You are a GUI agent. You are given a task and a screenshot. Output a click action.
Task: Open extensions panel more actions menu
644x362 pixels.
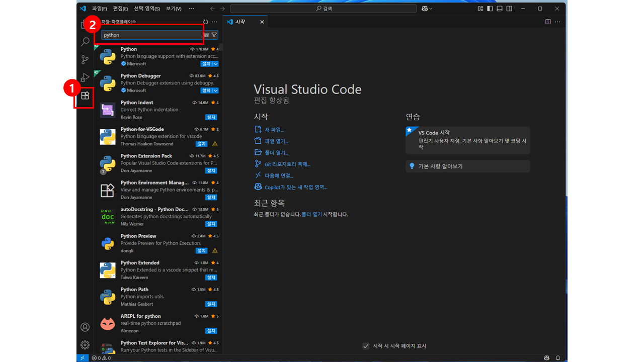[x=214, y=22]
